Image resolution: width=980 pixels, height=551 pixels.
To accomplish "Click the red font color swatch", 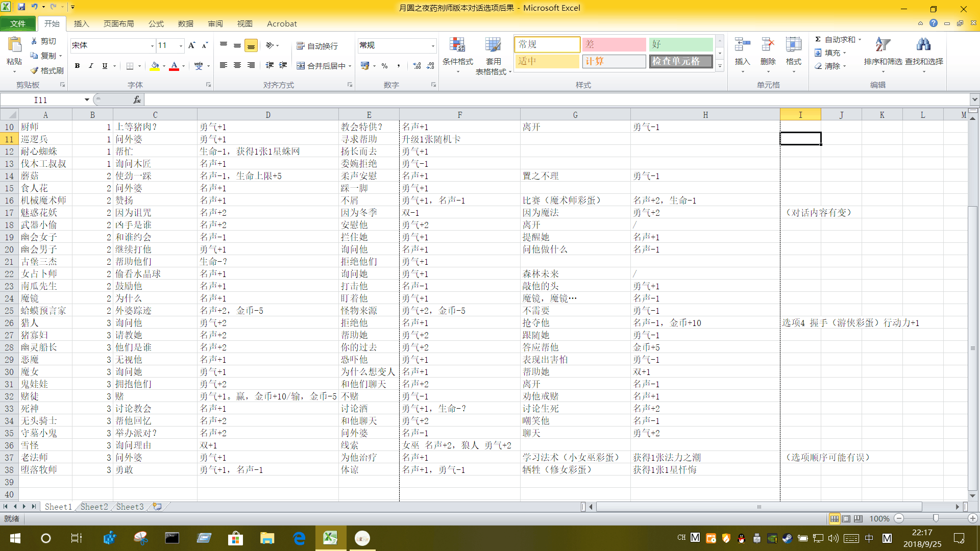I will pyautogui.click(x=174, y=66).
